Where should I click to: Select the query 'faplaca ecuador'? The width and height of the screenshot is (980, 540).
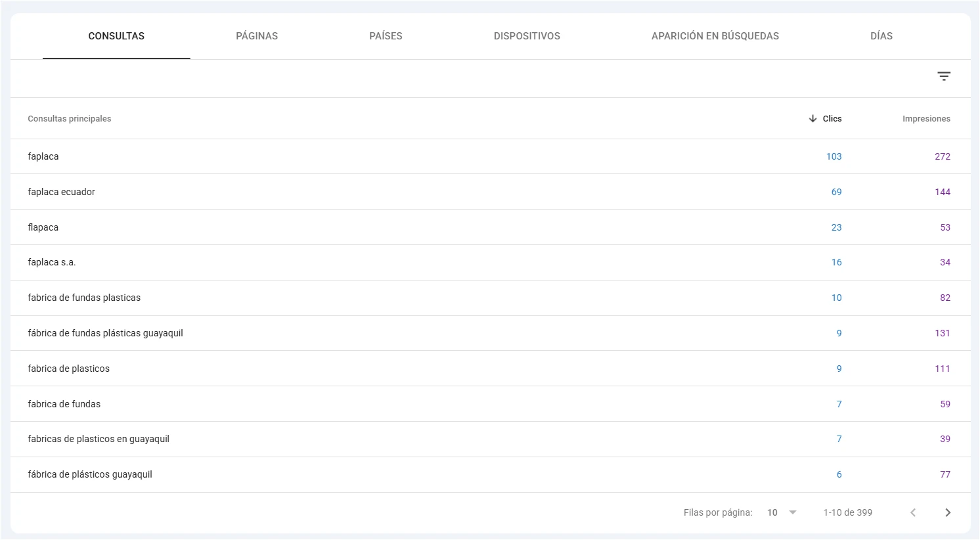61,192
